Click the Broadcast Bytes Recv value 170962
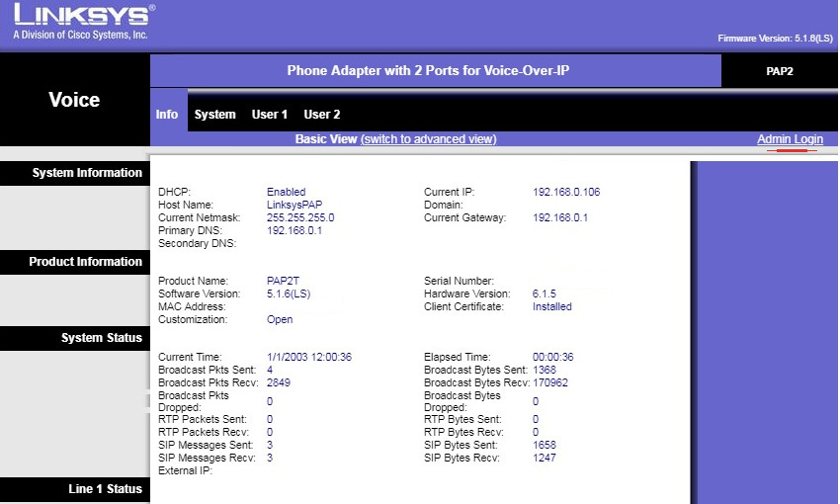Image resolution: width=840 pixels, height=504 pixels. (x=549, y=382)
